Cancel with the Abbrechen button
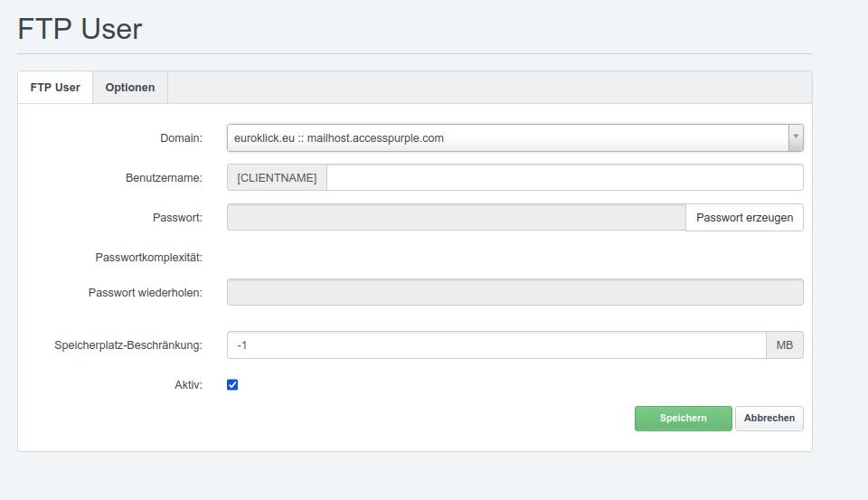The image size is (868, 500). (x=769, y=418)
